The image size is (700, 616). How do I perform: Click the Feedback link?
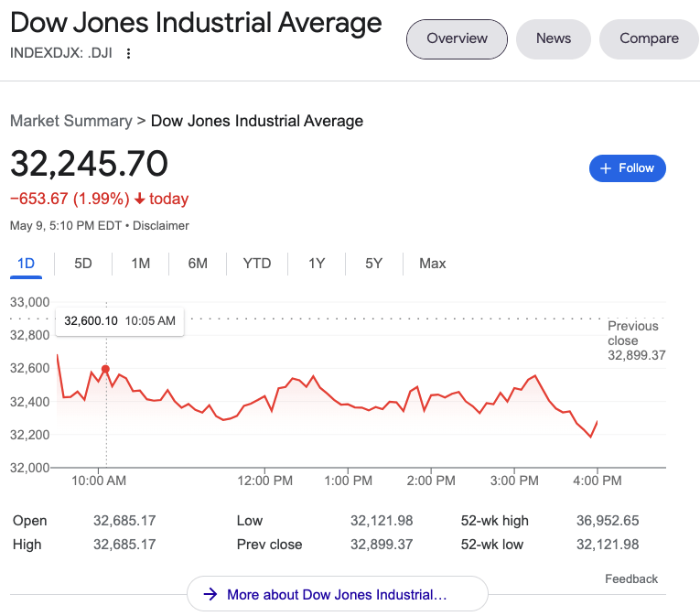coord(631,578)
